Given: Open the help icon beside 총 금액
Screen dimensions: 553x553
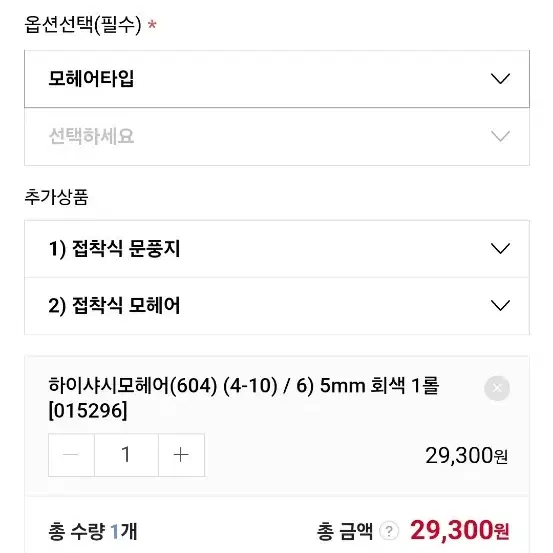Looking at the screenshot, I should 389,531.
